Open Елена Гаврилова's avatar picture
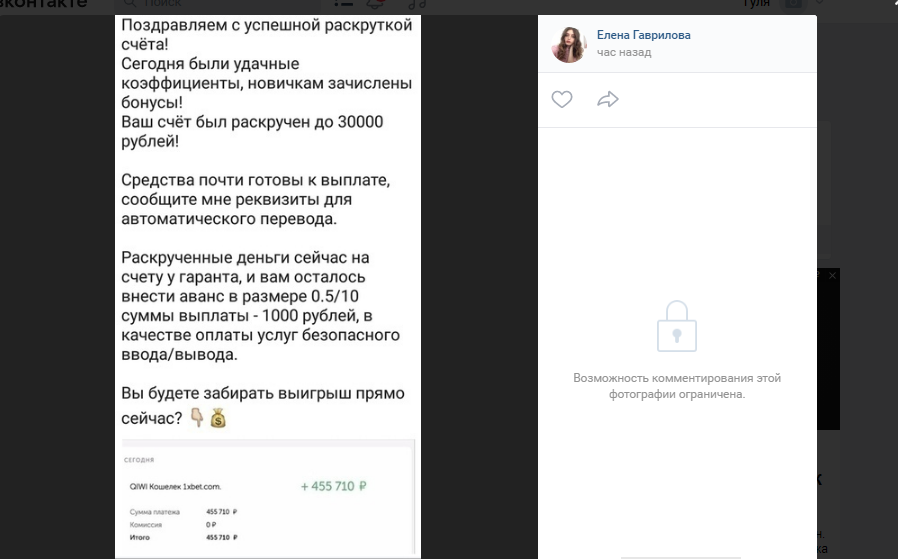898x559 pixels. point(569,44)
